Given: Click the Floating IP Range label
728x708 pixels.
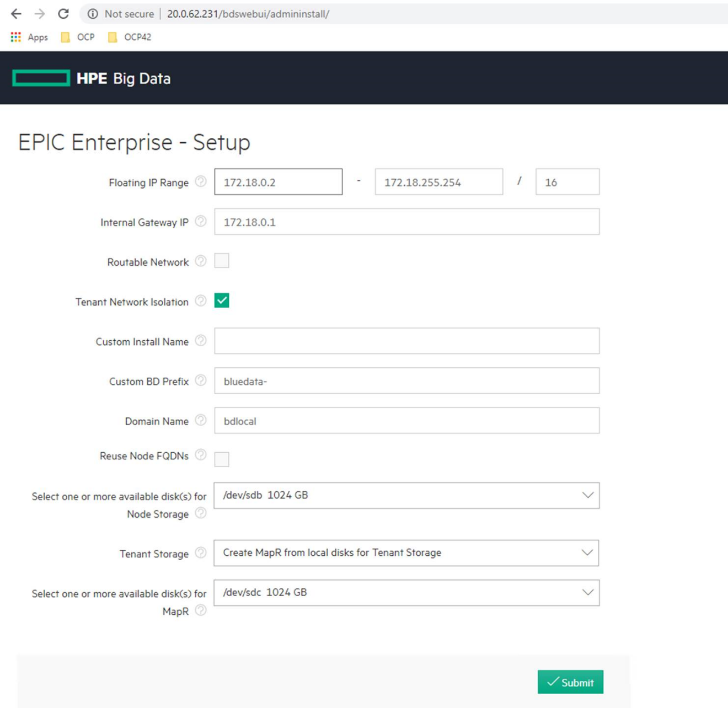Looking at the screenshot, I should [x=148, y=183].
